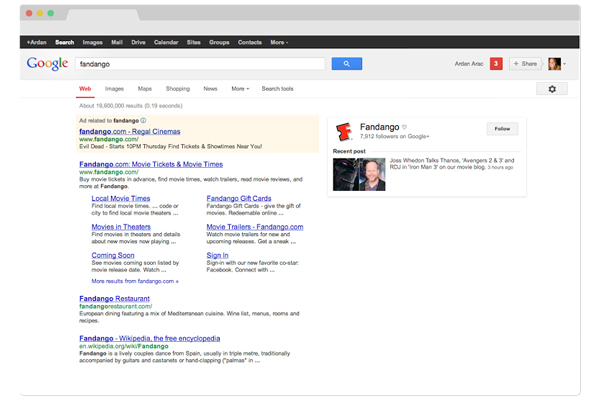The height and width of the screenshot is (400, 595).
Task: Click More results from fandango.com
Action: pos(135,281)
